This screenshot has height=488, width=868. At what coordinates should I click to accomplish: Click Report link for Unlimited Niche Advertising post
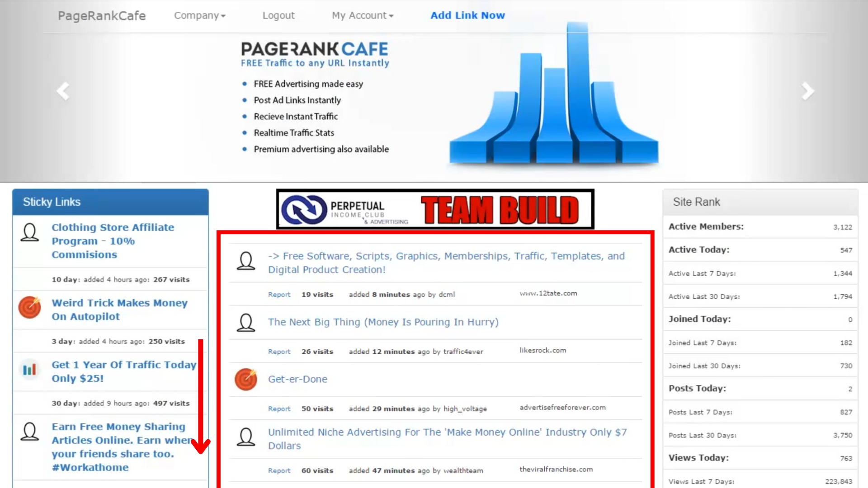pyautogui.click(x=278, y=470)
